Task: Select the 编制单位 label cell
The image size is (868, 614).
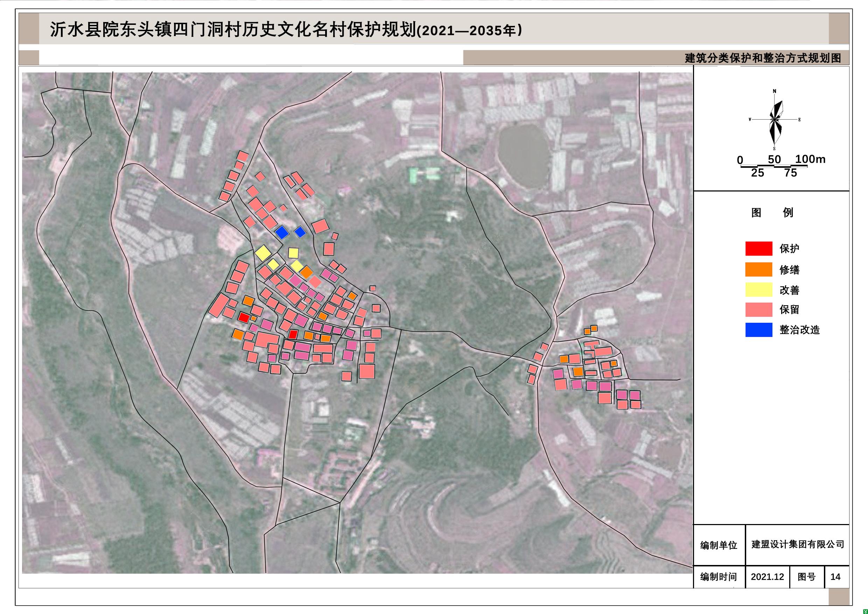Action: [719, 545]
